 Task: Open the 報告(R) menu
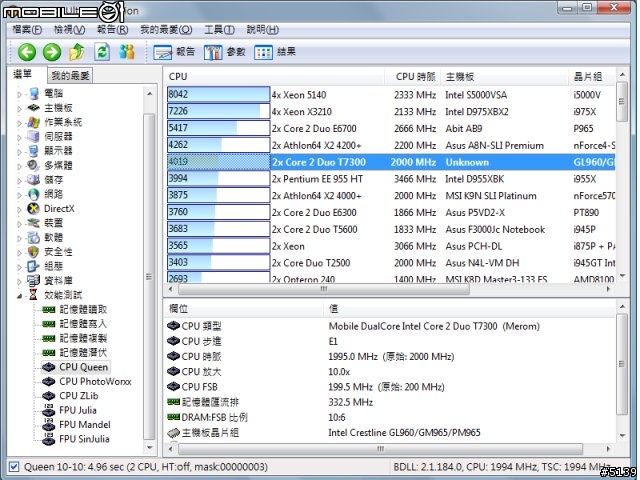[112, 30]
